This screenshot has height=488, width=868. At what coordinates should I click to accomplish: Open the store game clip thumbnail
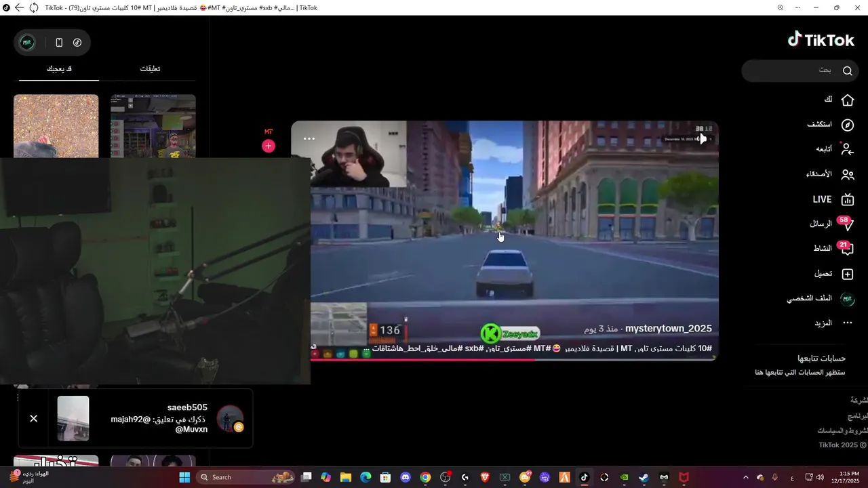(153, 126)
